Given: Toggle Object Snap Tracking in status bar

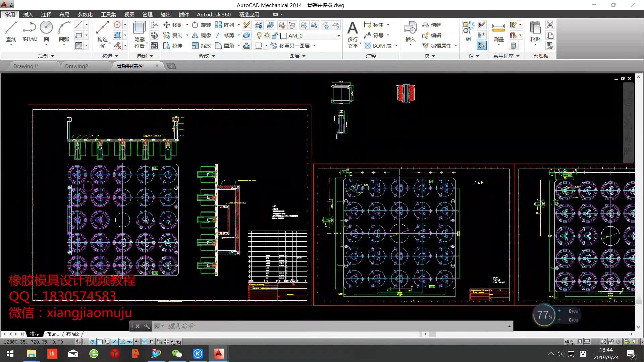Looking at the screenshot, I should coord(115,342).
